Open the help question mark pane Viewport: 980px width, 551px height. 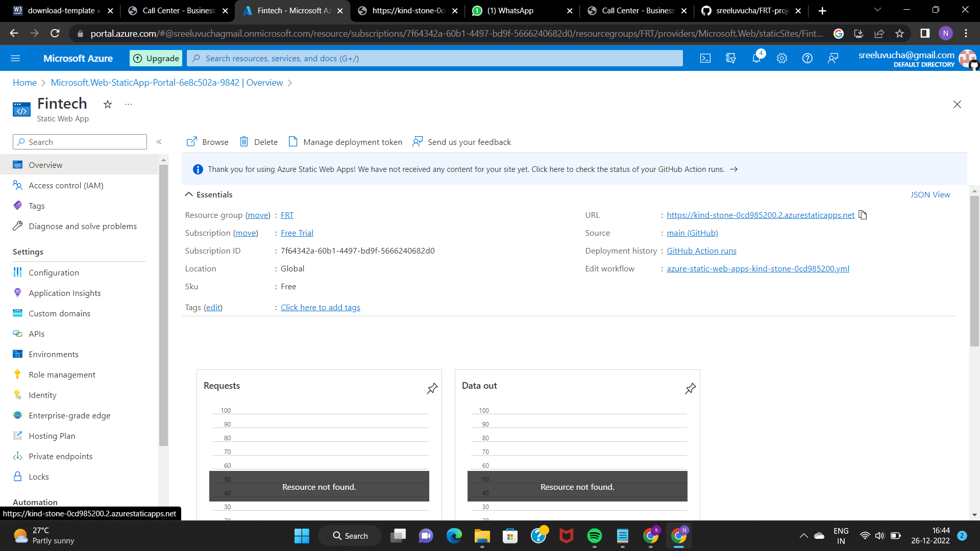[x=807, y=58]
